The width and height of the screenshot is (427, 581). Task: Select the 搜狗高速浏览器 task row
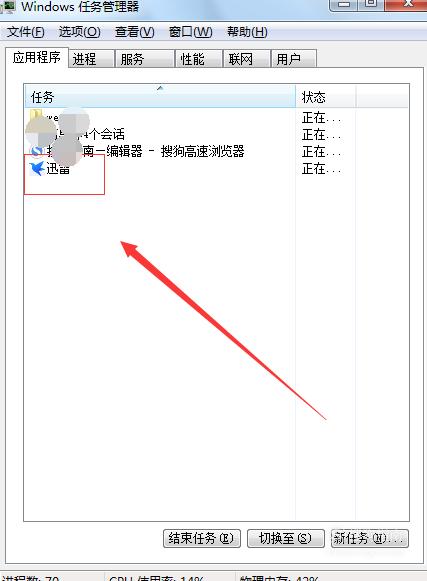160,151
